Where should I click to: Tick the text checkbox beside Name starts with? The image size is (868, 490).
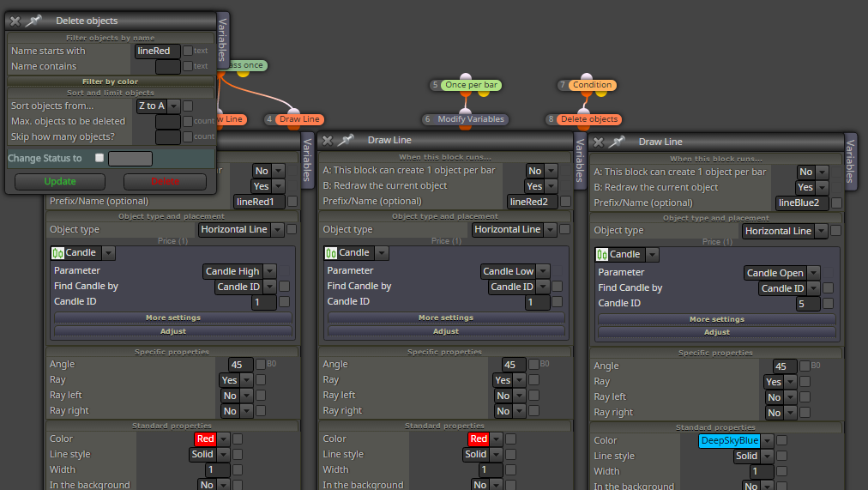pyautogui.click(x=188, y=51)
